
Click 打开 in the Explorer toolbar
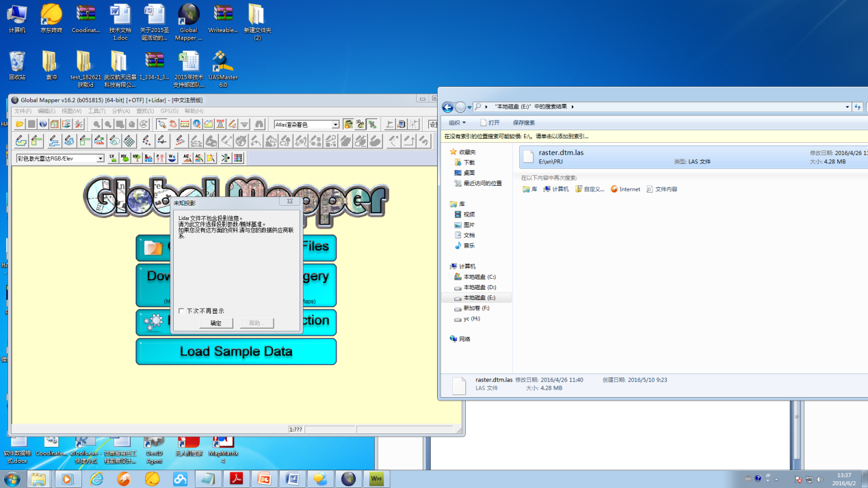coord(490,122)
